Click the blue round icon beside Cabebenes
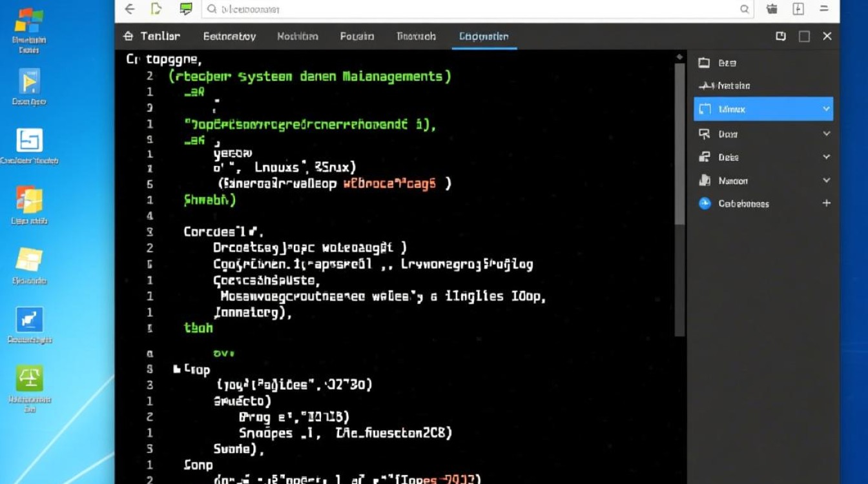This screenshot has width=868, height=484. tap(705, 204)
